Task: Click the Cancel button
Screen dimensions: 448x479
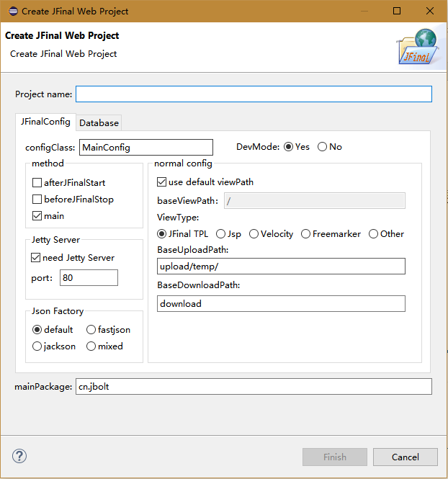Action: tap(406, 457)
